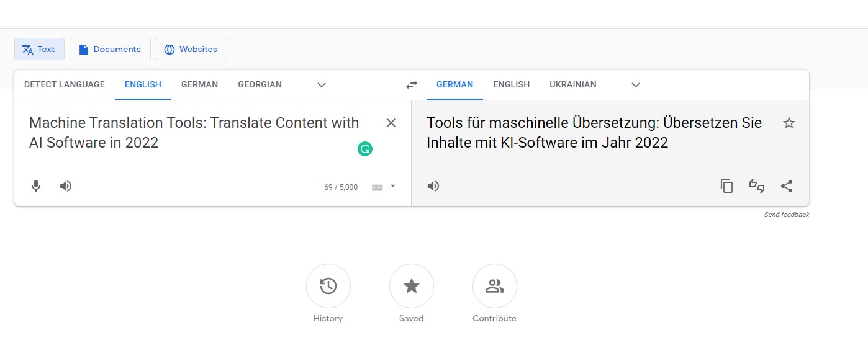
Task: Share the translation
Action: tap(787, 186)
